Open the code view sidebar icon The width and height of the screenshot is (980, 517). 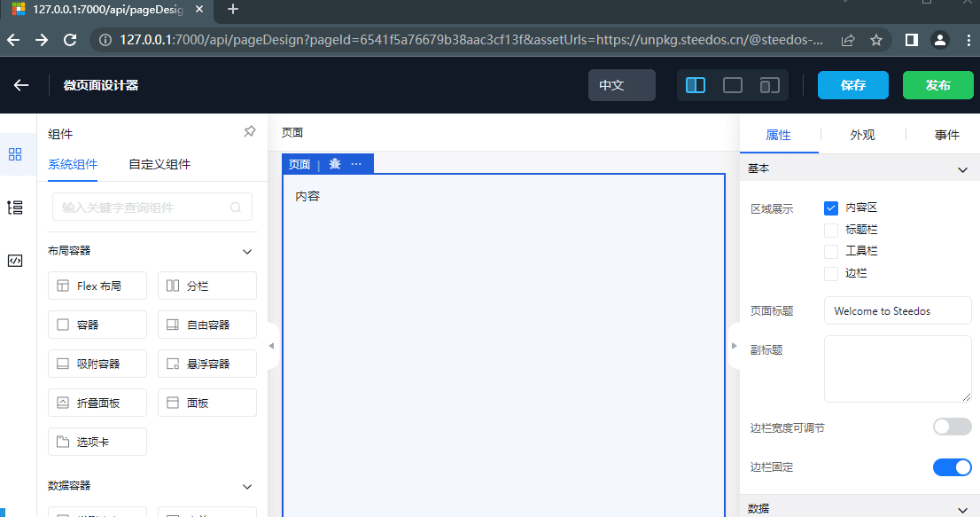(x=15, y=261)
